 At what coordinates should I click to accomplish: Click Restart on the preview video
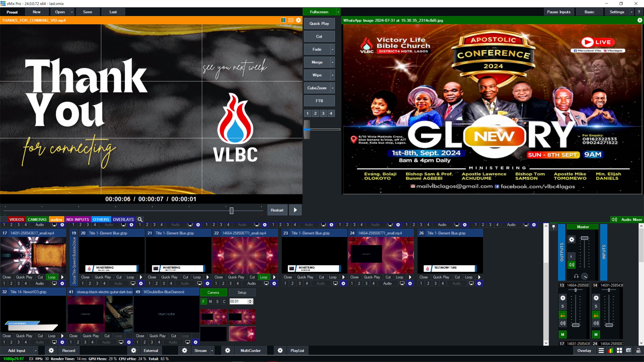coord(277,210)
